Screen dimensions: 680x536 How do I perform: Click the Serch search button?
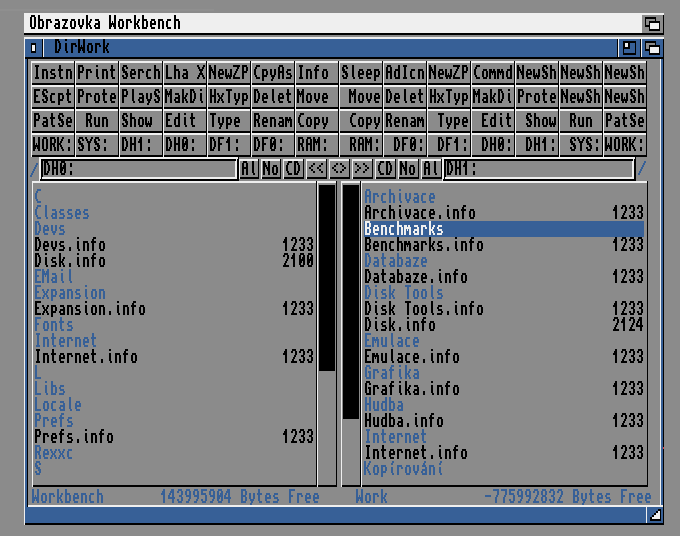pos(141,73)
